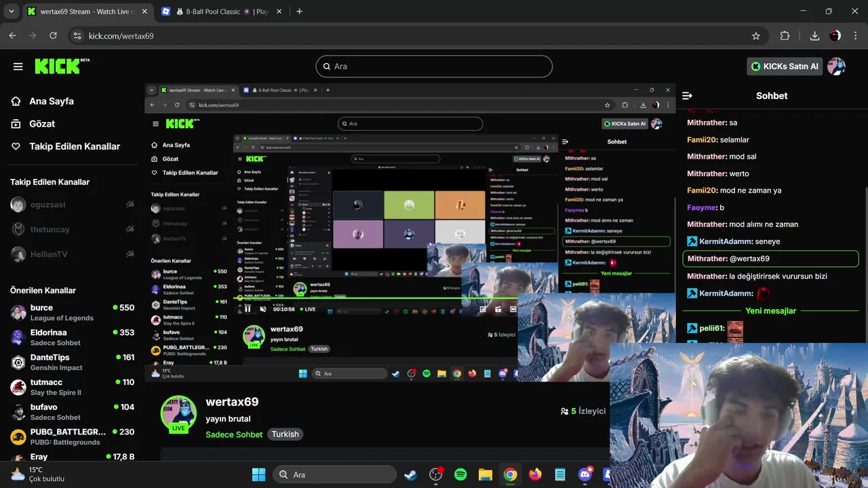The height and width of the screenshot is (488, 868).
Task: Open the Chrome tab search dropdown
Action: coord(11,12)
